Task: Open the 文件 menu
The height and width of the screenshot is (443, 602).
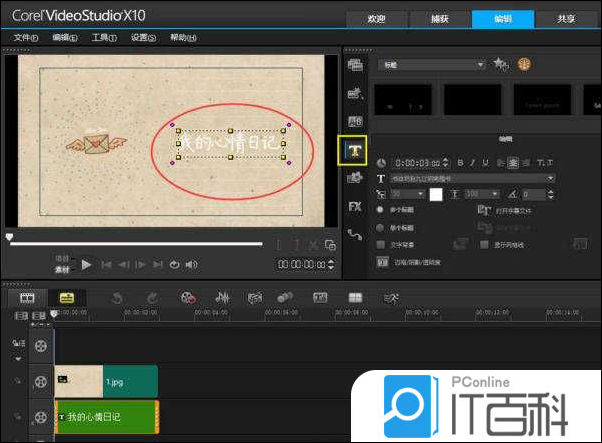Action: point(26,37)
